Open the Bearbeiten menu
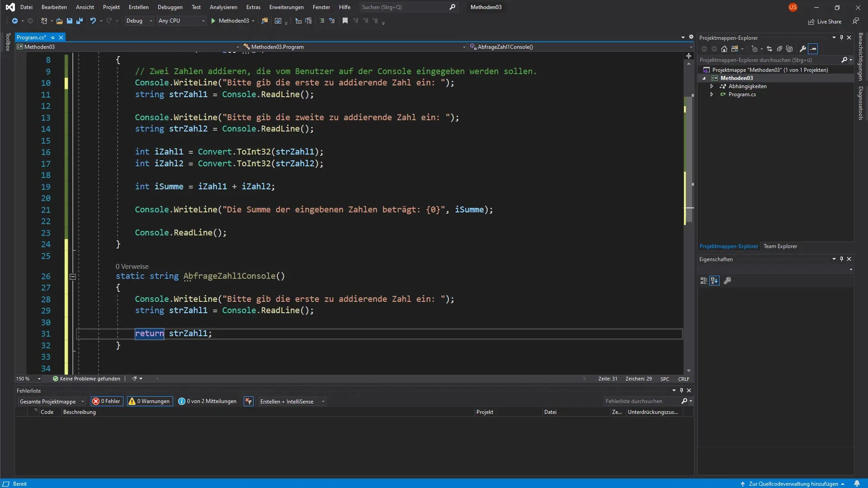 54,7
